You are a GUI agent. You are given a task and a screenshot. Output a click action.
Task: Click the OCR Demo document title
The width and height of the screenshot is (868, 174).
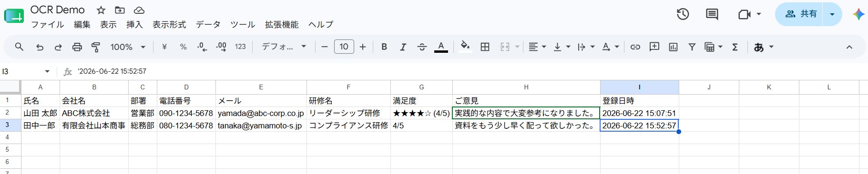[x=58, y=10]
